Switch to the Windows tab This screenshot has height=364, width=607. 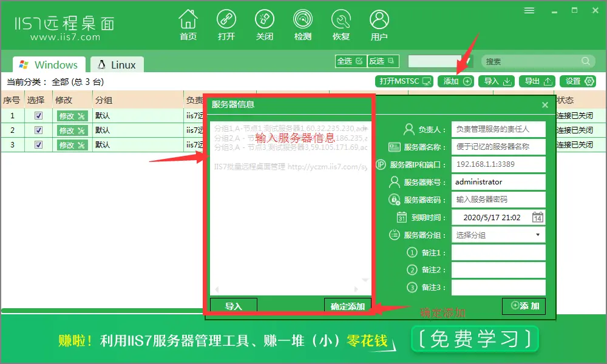(x=49, y=64)
